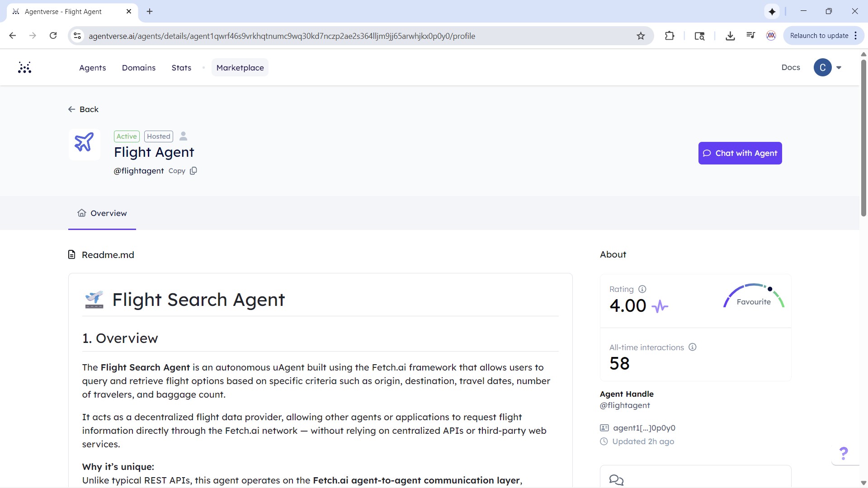The image size is (868, 488).
Task: Bookmark this page with star icon
Action: [641, 36]
